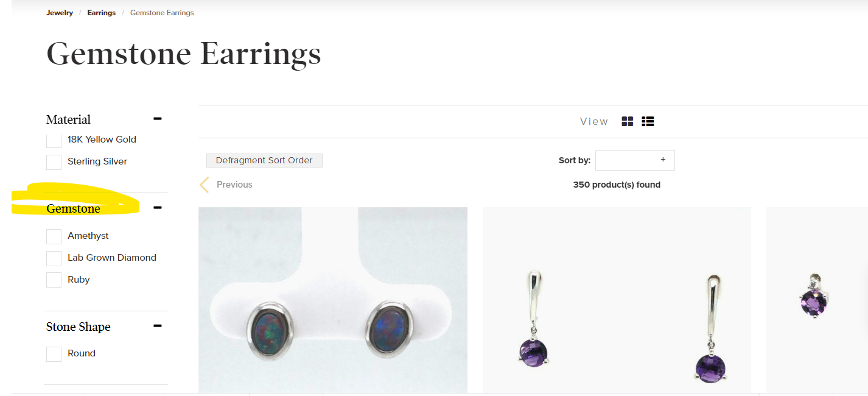The image size is (868, 396).
Task: Collapse the Gemstone filter section
Action: (x=158, y=208)
